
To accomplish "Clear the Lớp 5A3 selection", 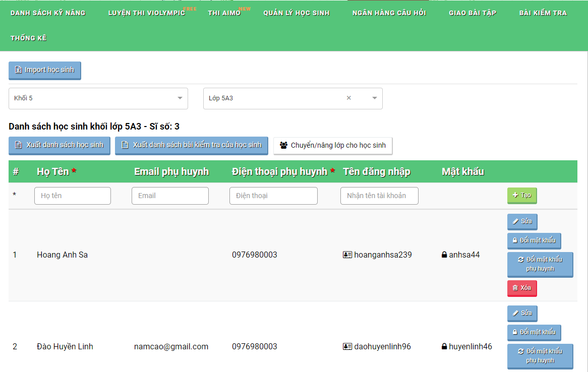I will [348, 98].
